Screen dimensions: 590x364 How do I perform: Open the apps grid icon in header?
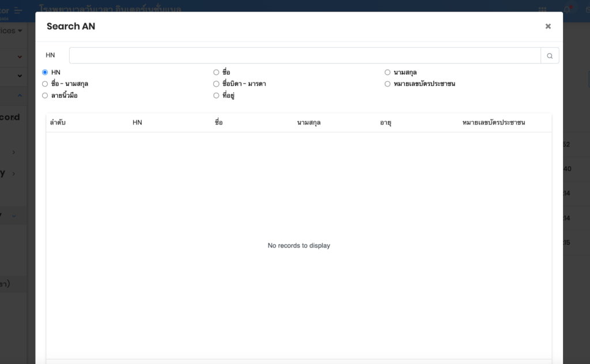coord(542,9)
